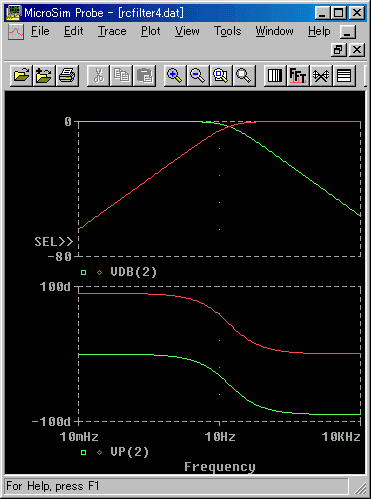Click the Open file folder icon
The height and width of the screenshot is (499, 371).
21,76
